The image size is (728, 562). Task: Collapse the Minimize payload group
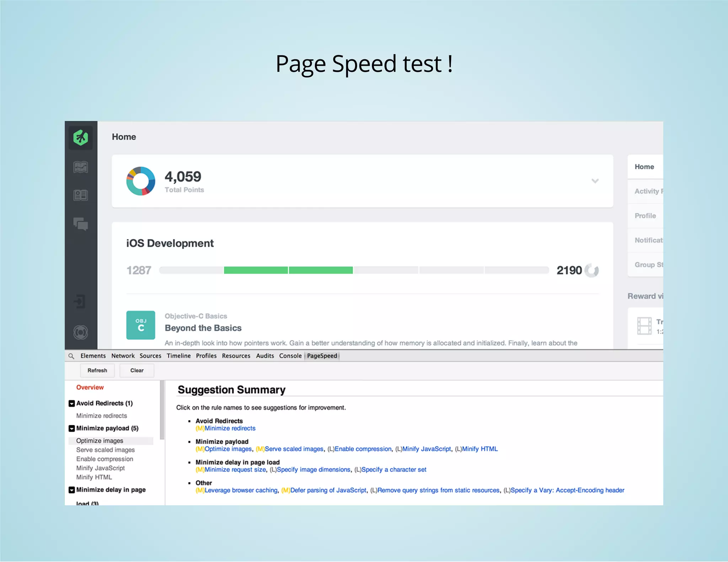pyautogui.click(x=72, y=428)
